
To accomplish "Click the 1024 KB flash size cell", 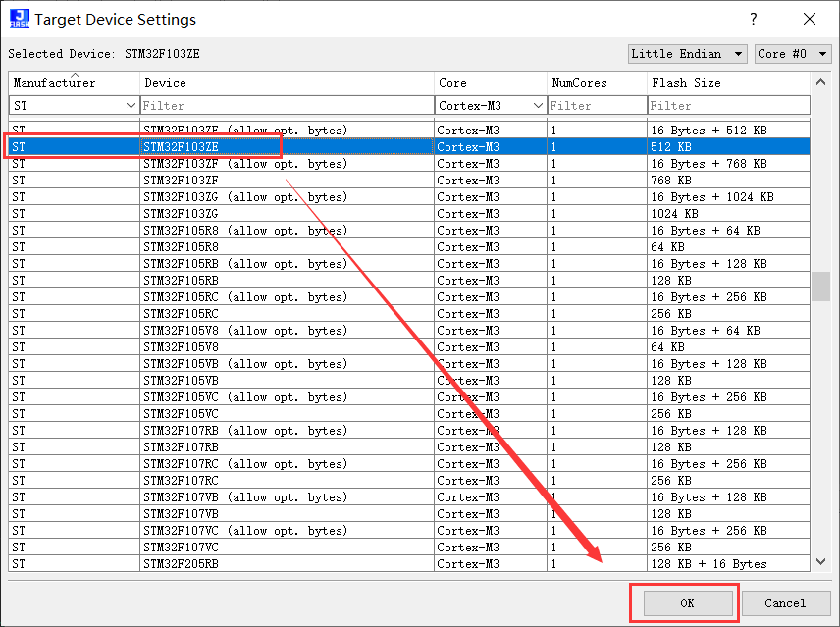I will (x=728, y=213).
